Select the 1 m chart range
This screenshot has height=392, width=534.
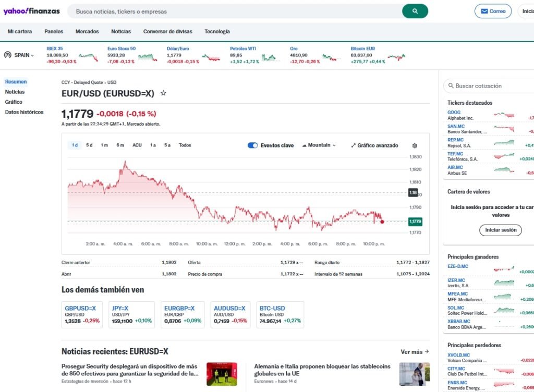[x=104, y=145]
